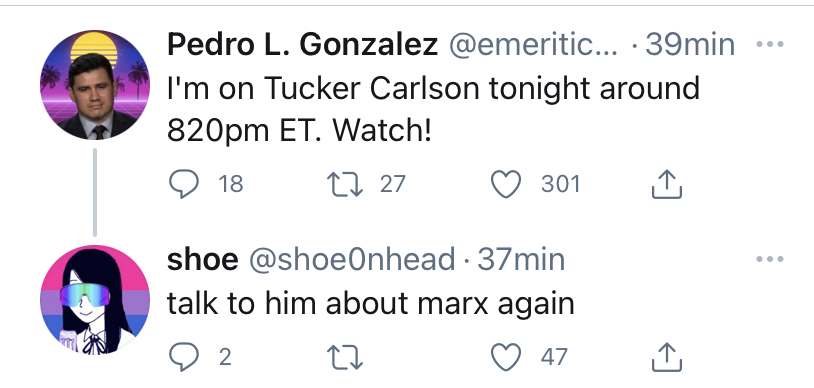Open the shoe display name link
Image resolution: width=814 pixels, height=388 pixels.
pos(202,259)
